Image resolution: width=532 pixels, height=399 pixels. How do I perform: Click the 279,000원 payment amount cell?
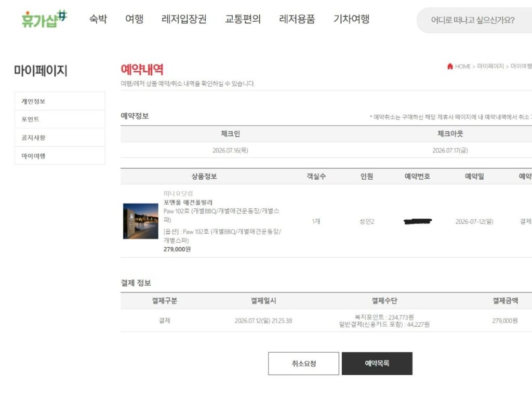[505, 321]
